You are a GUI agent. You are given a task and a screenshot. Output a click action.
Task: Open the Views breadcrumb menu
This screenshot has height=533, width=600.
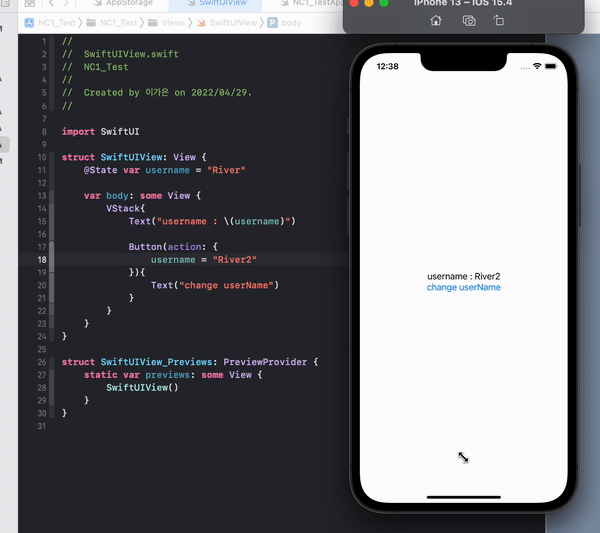click(x=173, y=23)
